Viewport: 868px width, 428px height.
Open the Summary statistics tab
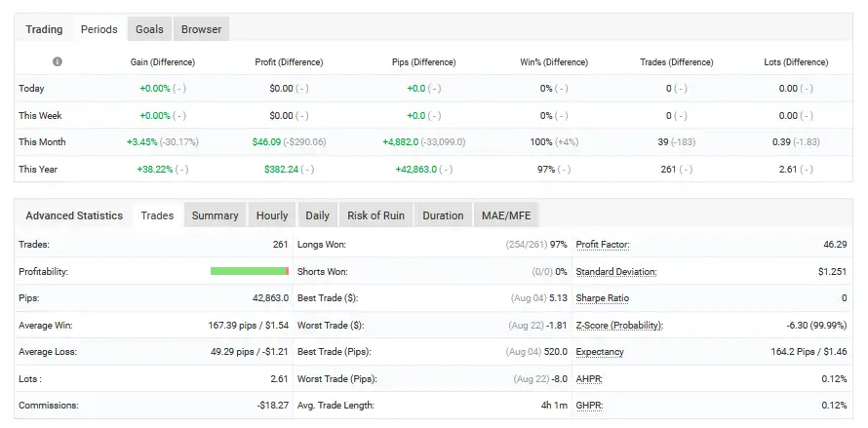point(215,215)
